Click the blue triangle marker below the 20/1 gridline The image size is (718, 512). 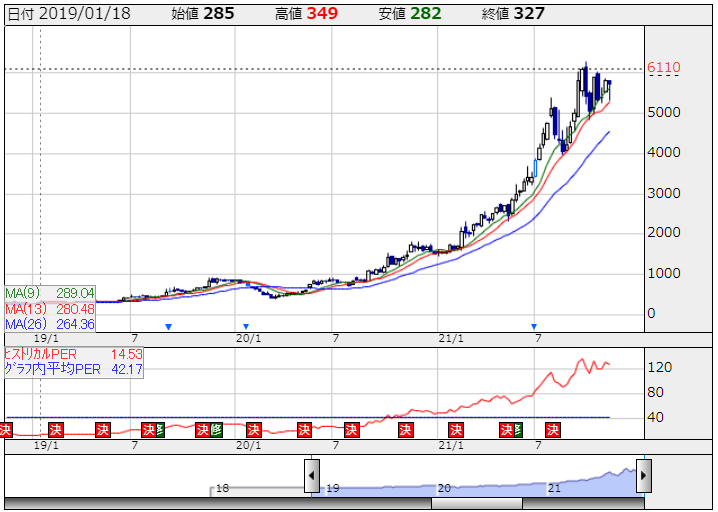pyautogui.click(x=246, y=327)
